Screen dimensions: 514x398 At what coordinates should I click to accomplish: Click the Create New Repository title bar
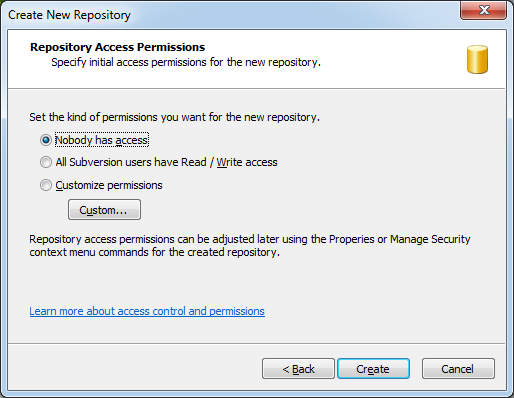click(x=233, y=15)
